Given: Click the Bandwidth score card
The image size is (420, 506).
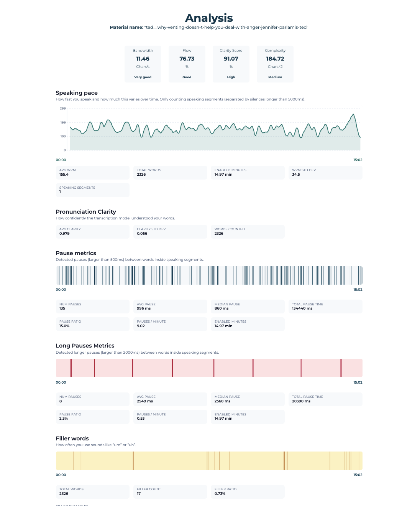Looking at the screenshot, I should pyautogui.click(x=143, y=64).
